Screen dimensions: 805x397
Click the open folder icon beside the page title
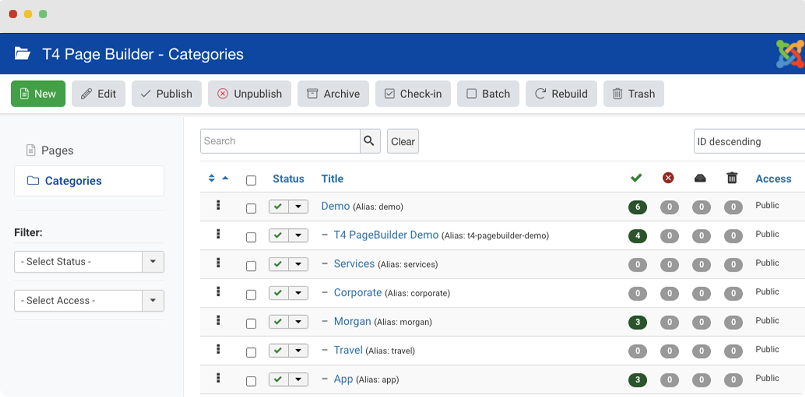pos(22,53)
